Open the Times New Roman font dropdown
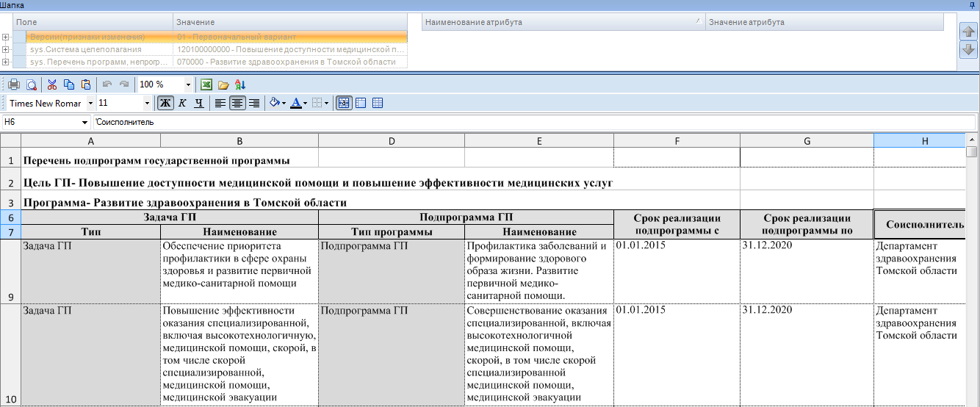This screenshot has height=407, width=980. point(90,104)
